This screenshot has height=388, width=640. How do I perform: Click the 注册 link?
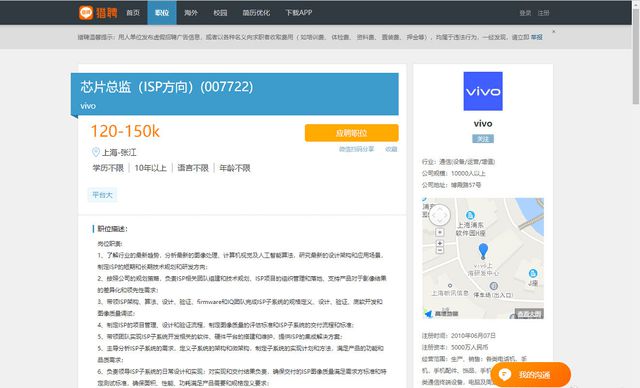point(543,13)
